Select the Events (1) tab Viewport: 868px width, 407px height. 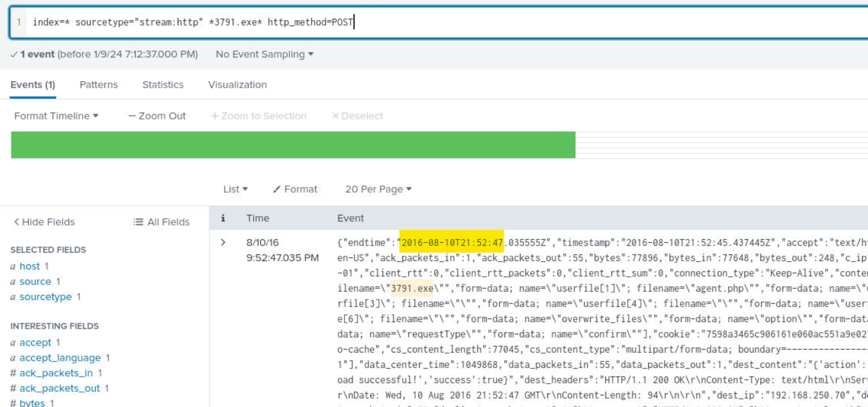[33, 85]
